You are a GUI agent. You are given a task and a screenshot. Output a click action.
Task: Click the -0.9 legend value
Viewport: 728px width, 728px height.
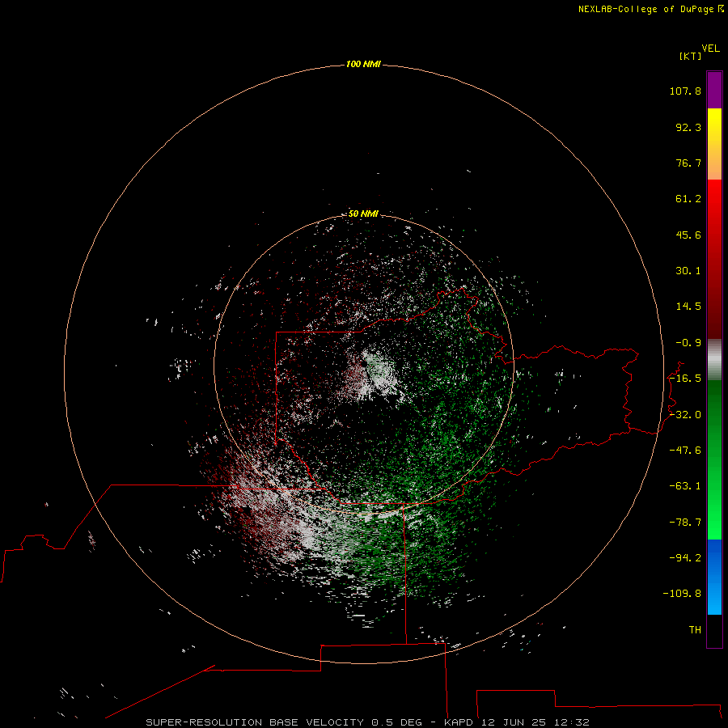coord(688,343)
